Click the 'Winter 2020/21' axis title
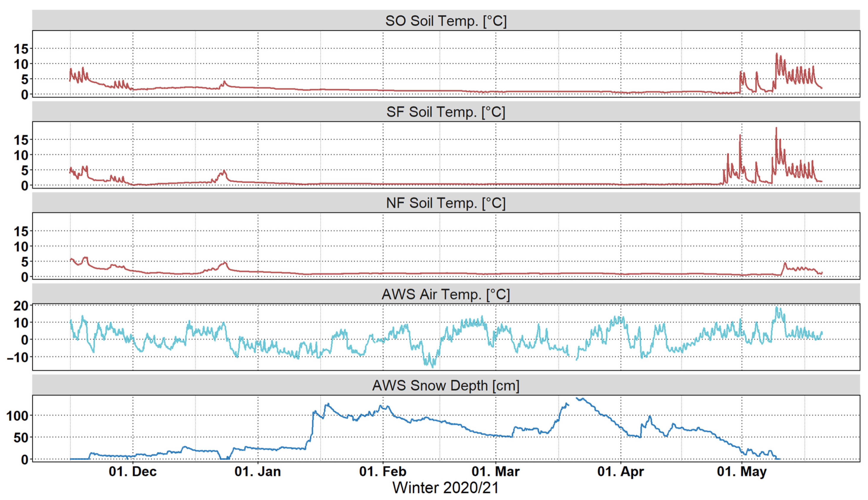Screen dimensions: 868x500 coord(446,488)
